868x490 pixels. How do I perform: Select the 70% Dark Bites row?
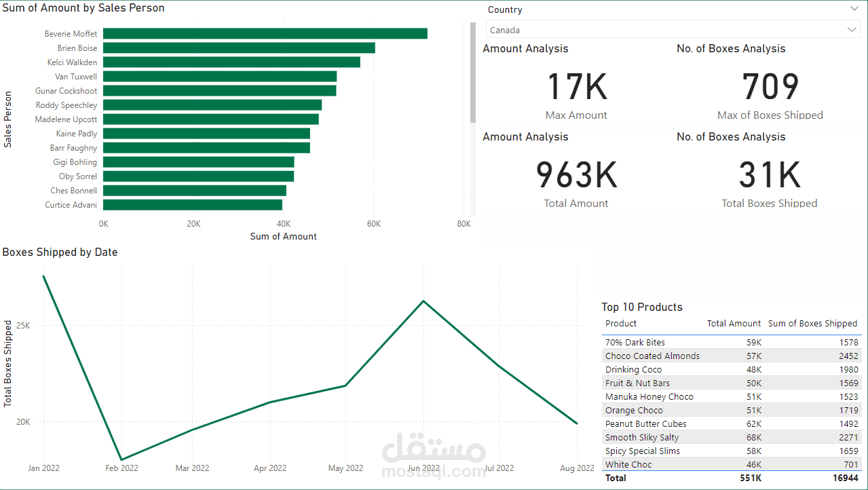tap(732, 343)
